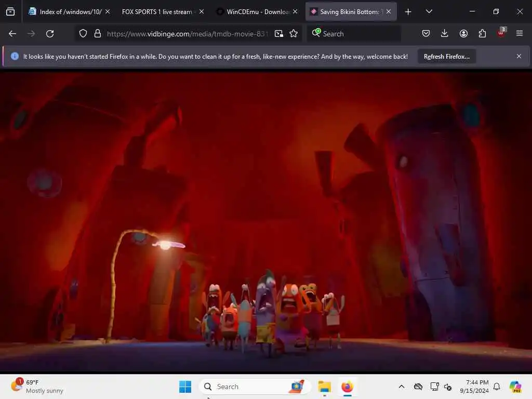Viewport: 532px width, 399px height.
Task: Close the Index of /windows/10/ tab
Action: click(108, 11)
